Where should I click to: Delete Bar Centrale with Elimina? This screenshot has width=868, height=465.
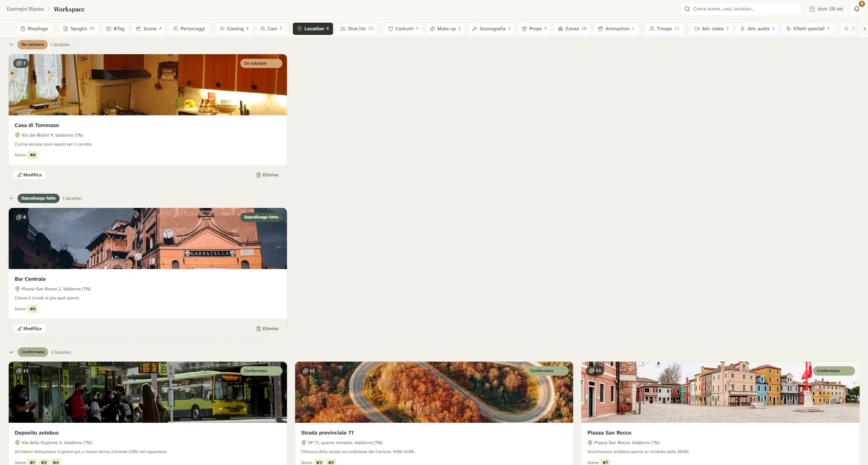tap(267, 328)
